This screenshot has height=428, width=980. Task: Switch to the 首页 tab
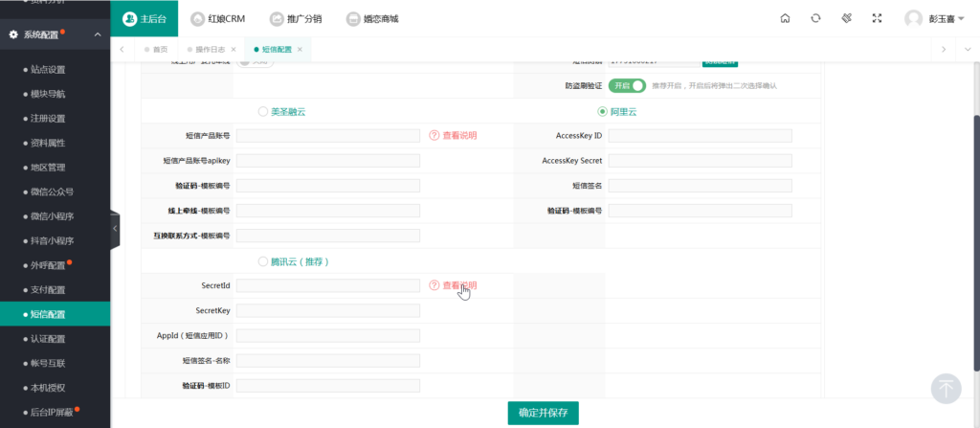click(156, 50)
